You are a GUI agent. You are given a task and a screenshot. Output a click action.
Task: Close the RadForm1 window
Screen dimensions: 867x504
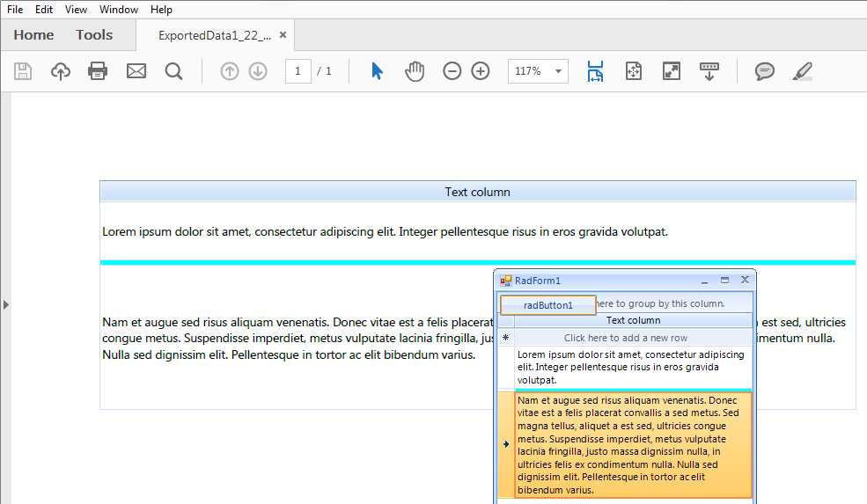point(745,281)
